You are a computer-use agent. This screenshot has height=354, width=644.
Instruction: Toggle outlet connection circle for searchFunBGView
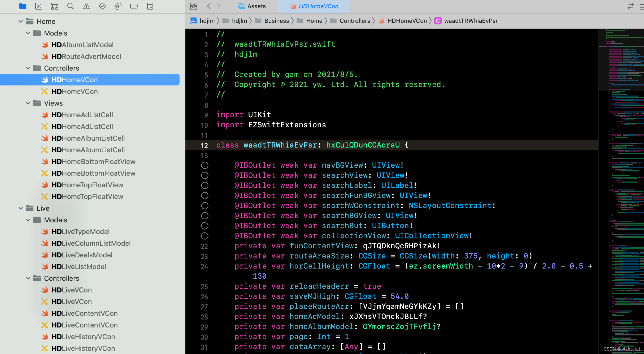pyautogui.click(x=205, y=196)
